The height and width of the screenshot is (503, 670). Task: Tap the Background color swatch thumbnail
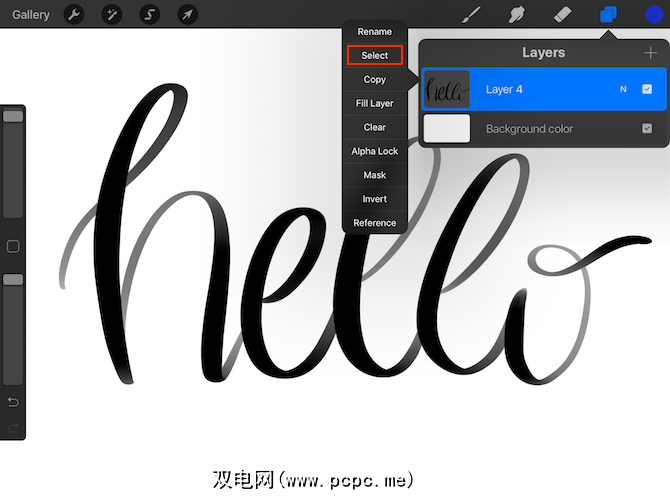(447, 128)
